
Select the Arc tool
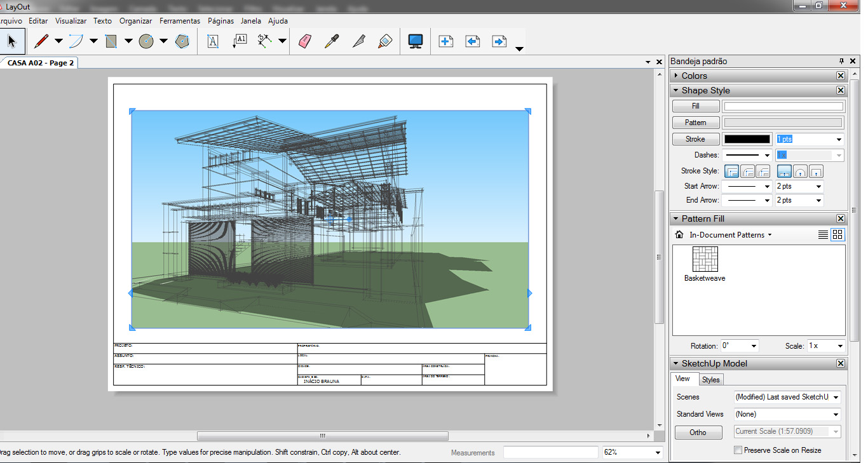76,41
